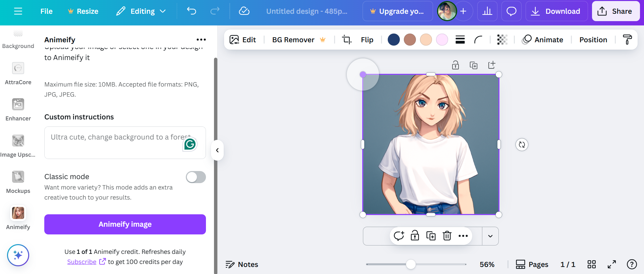Collapse the side panel with chevron

click(x=217, y=150)
